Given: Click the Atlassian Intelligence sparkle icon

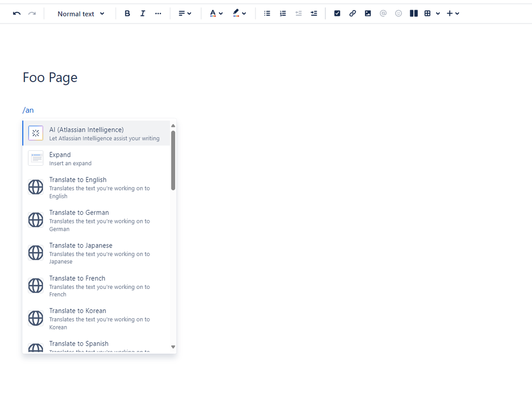Looking at the screenshot, I should pos(36,133).
